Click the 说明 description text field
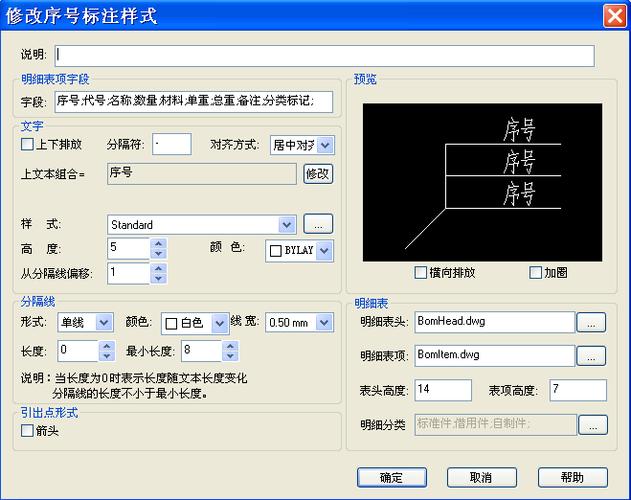631x500 pixels. (325, 56)
